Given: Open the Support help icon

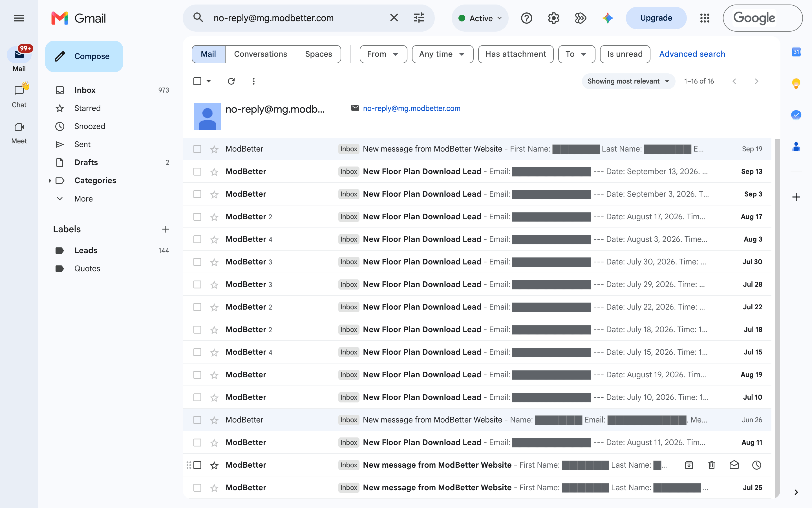Looking at the screenshot, I should pyautogui.click(x=526, y=18).
